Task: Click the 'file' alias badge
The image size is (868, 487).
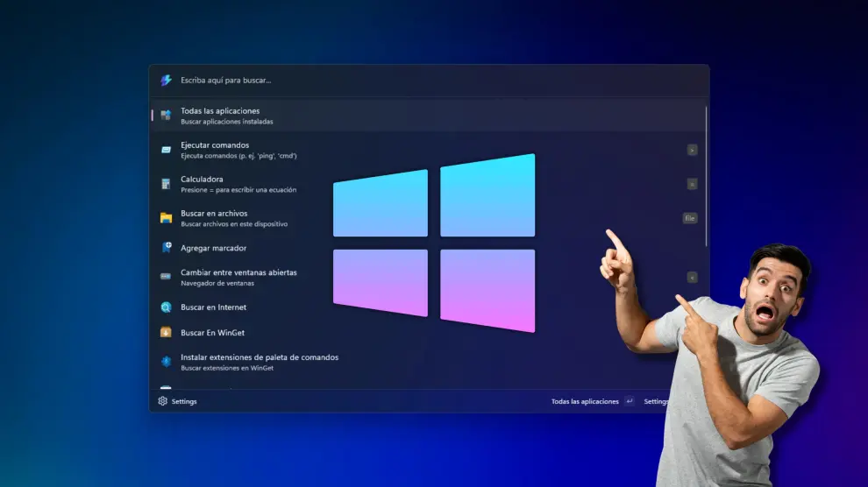Action: point(690,218)
